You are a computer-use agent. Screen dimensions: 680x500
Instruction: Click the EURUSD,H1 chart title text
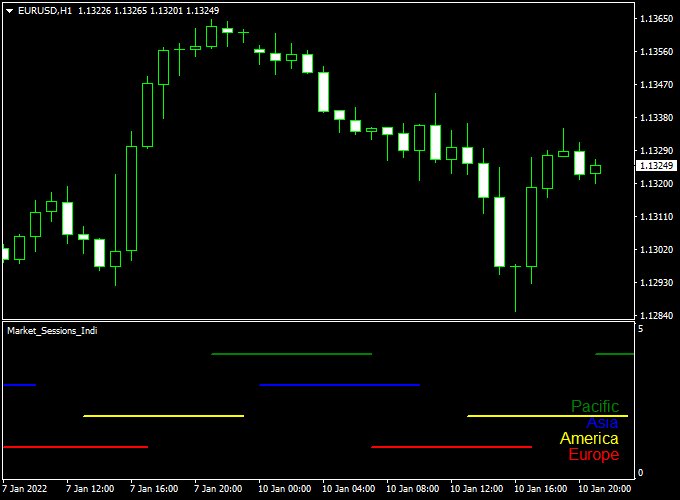pos(45,10)
